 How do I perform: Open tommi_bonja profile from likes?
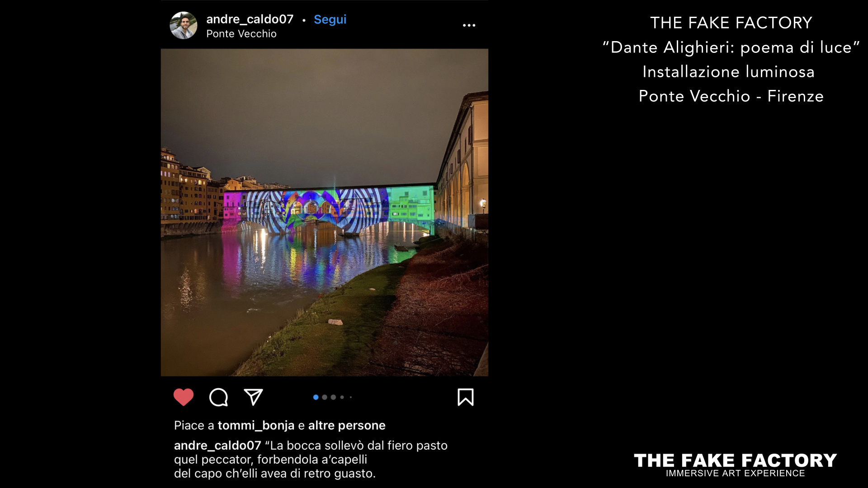(x=256, y=426)
